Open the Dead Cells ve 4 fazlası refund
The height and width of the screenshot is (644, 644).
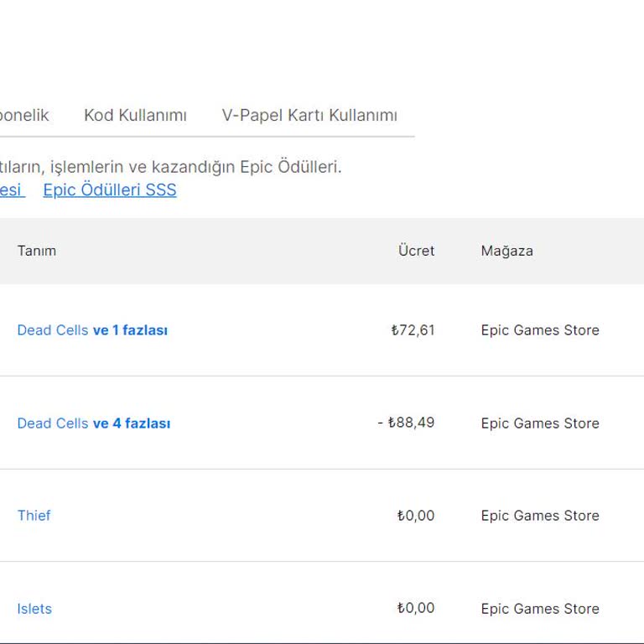click(x=94, y=423)
